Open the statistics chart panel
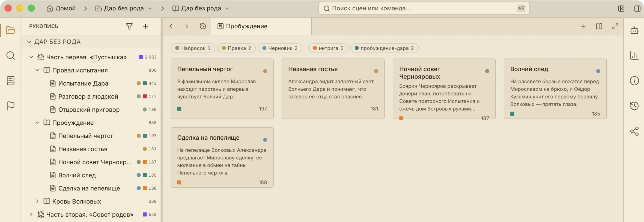 pos(634,55)
